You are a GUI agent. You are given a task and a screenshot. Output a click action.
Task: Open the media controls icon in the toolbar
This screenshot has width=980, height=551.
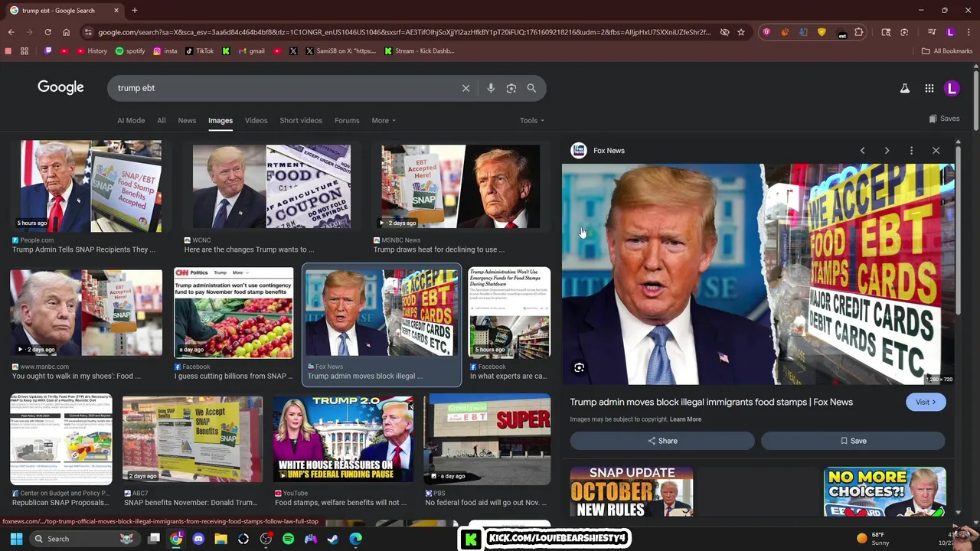(932, 32)
